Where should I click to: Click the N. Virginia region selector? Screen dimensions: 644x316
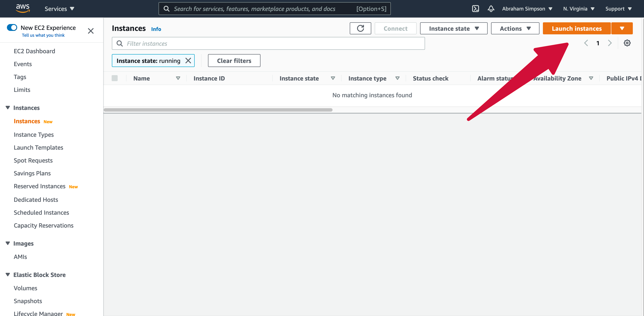578,9
